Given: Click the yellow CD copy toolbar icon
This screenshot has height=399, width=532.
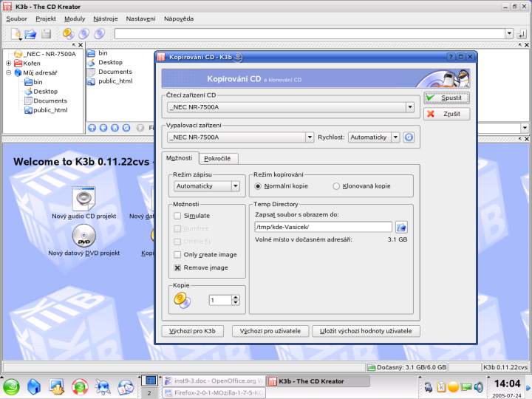Looking at the screenshot, I should 68,33.
